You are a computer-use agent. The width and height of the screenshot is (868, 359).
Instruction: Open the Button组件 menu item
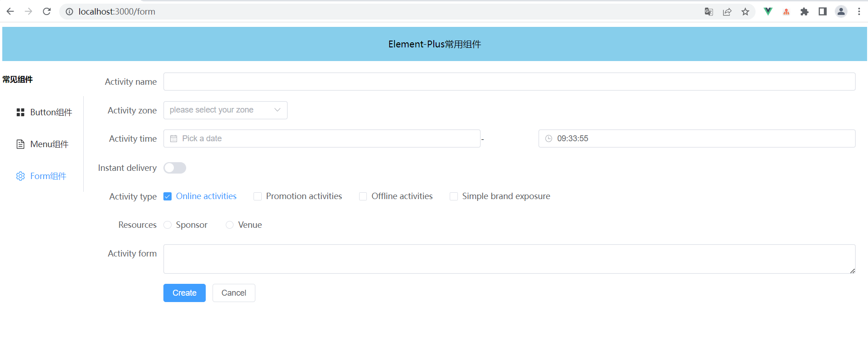coord(44,112)
